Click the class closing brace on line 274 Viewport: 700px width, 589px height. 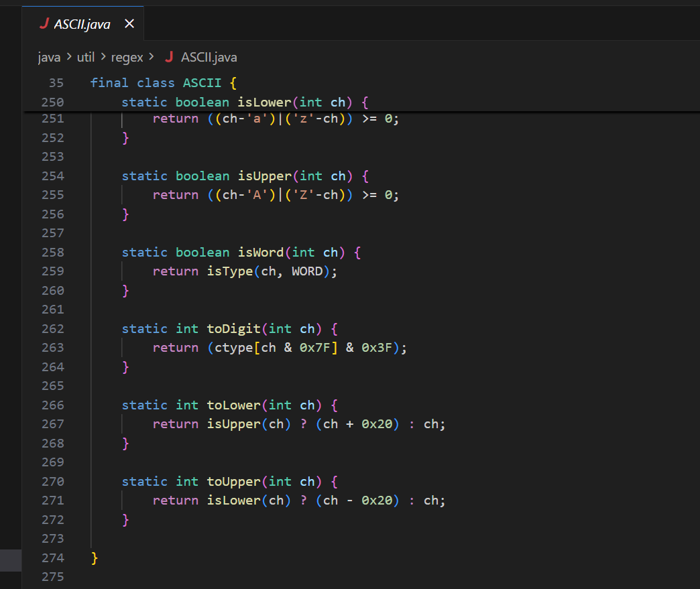tap(95, 558)
